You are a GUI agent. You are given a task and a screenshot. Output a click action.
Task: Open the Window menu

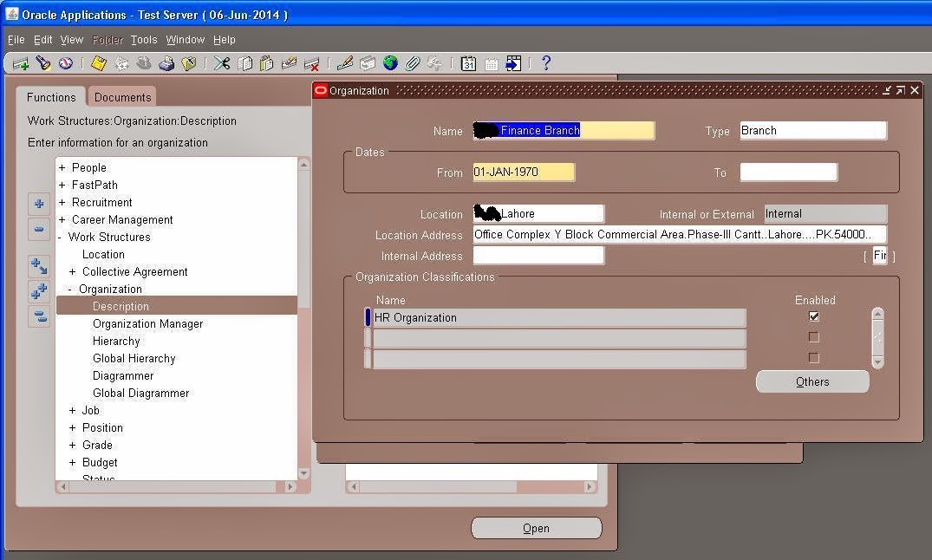click(186, 40)
